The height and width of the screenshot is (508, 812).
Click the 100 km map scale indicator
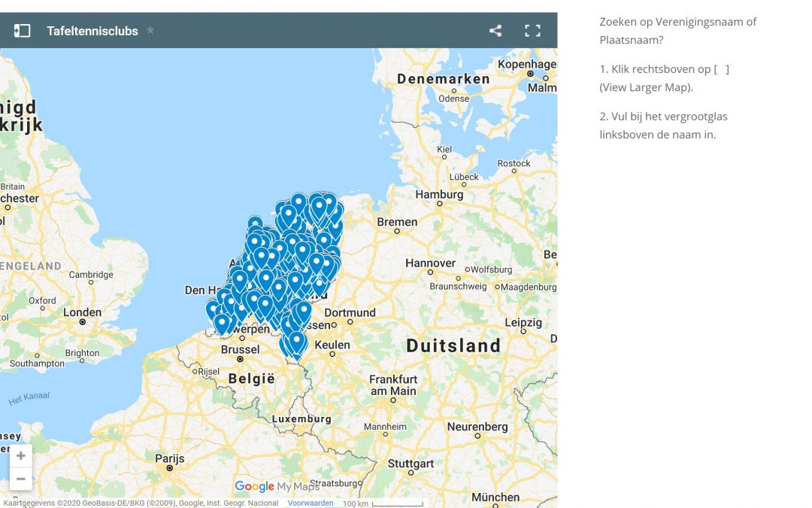pyautogui.click(x=383, y=503)
